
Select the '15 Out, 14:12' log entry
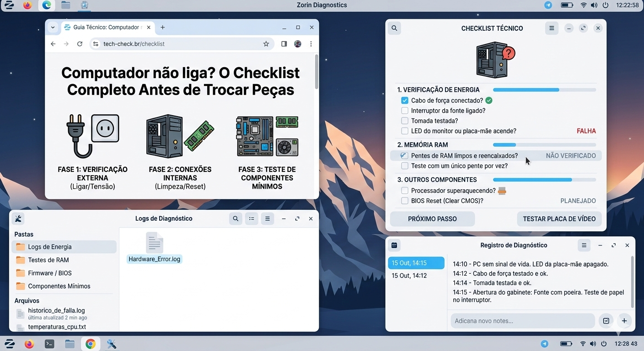pyautogui.click(x=409, y=275)
